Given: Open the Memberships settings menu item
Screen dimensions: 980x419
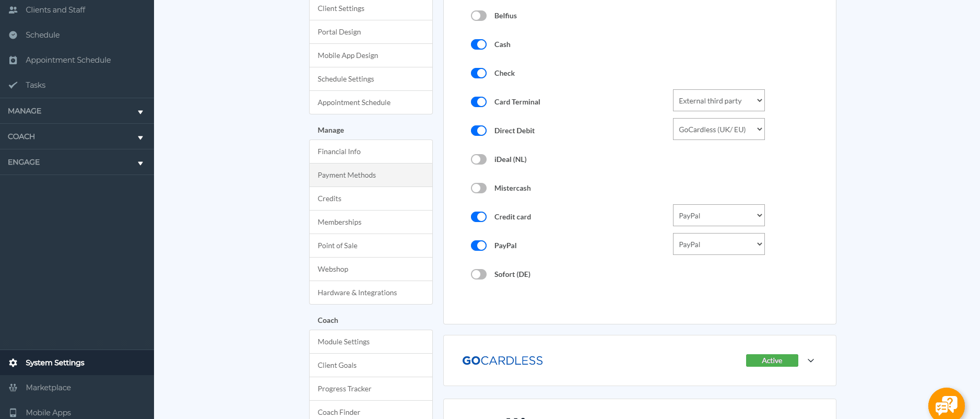Looking at the screenshot, I should coord(339,222).
